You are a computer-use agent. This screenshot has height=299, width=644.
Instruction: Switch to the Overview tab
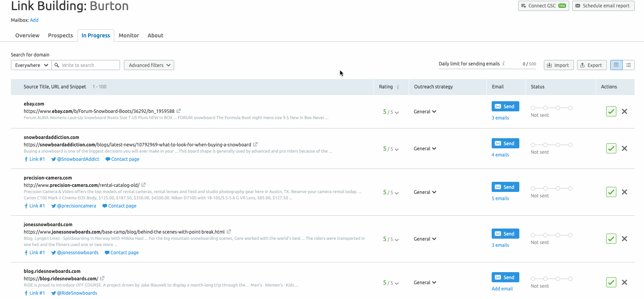(27, 35)
